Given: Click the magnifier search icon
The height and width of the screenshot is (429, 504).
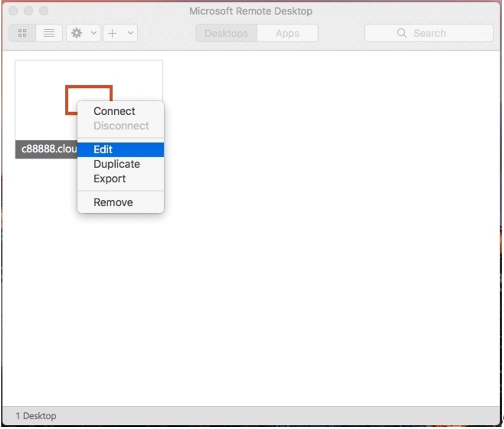Looking at the screenshot, I should pyautogui.click(x=402, y=33).
